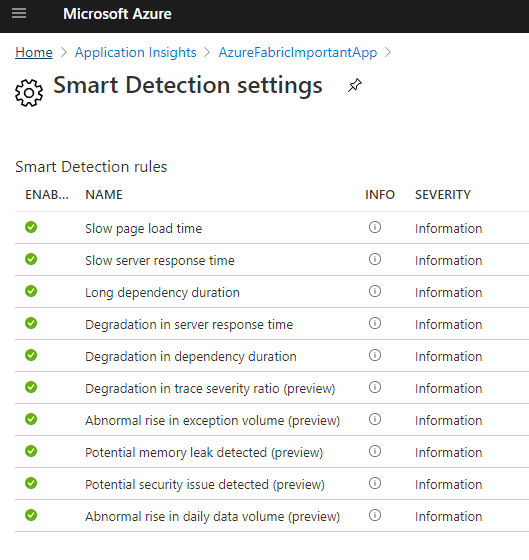
Task: Show info for Long dependency duration
Action: pos(375,291)
